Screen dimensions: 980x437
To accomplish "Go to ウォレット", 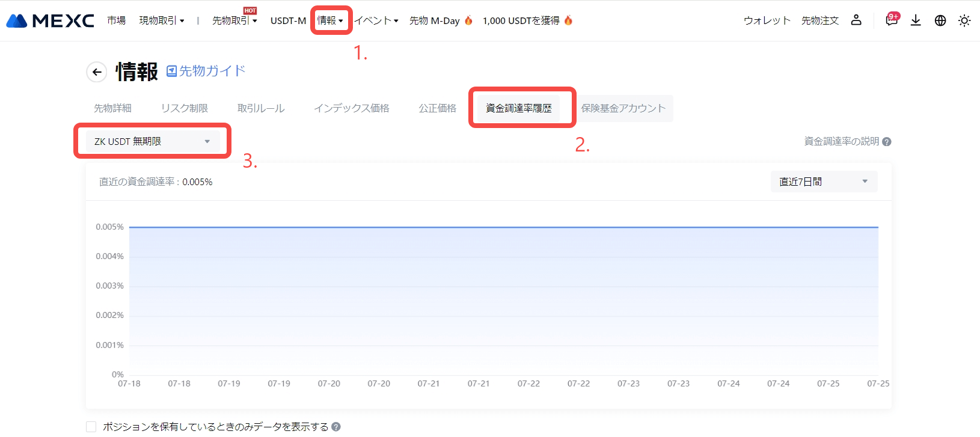I will click(767, 20).
